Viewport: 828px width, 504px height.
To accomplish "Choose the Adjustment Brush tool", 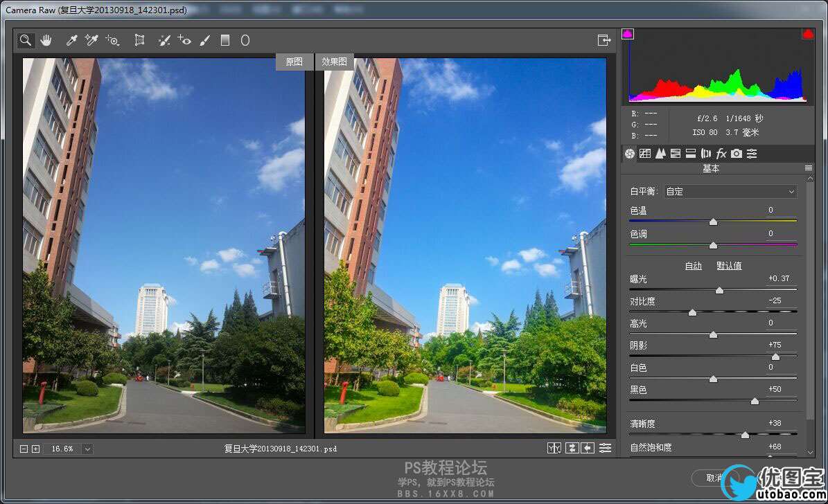I will click(205, 40).
